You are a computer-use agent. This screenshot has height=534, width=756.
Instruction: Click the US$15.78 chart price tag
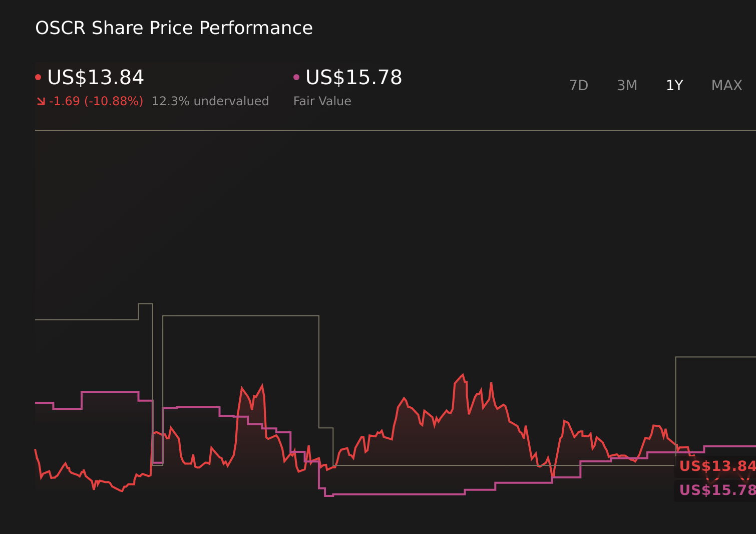tap(715, 490)
